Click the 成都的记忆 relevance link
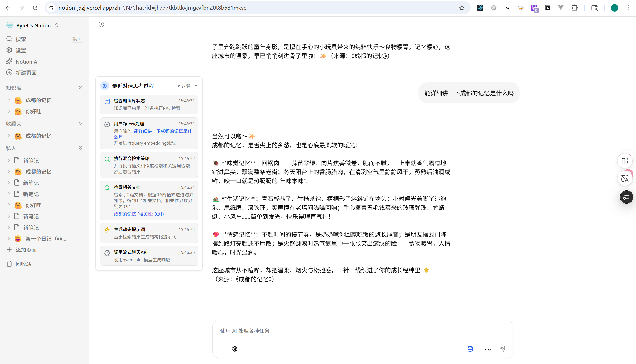The width and height of the screenshot is (636, 364). 138,214
